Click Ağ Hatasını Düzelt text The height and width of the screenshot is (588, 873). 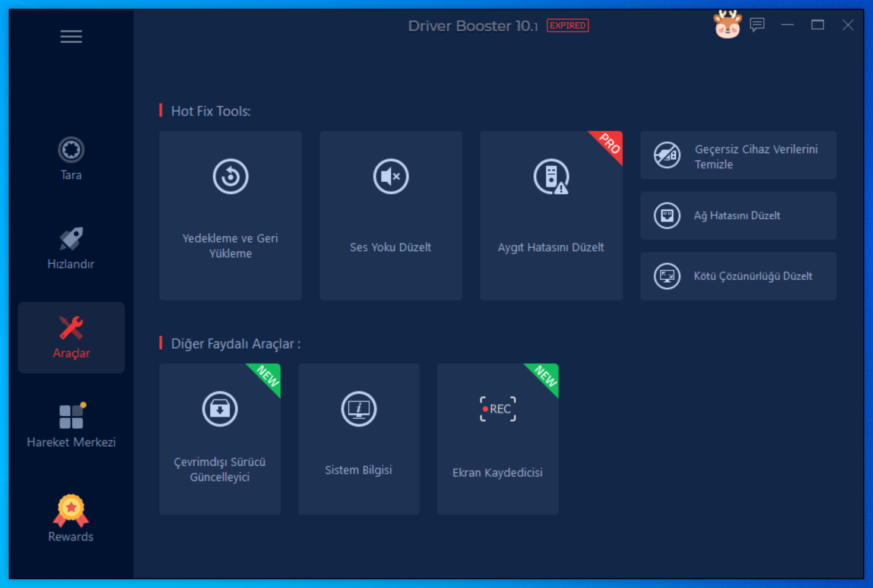[737, 216]
